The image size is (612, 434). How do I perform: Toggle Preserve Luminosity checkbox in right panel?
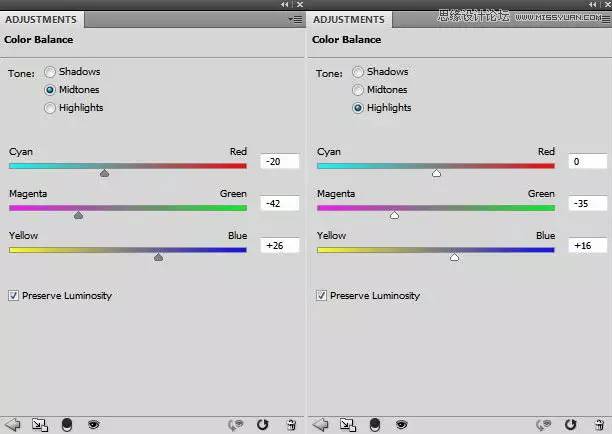tap(321, 295)
